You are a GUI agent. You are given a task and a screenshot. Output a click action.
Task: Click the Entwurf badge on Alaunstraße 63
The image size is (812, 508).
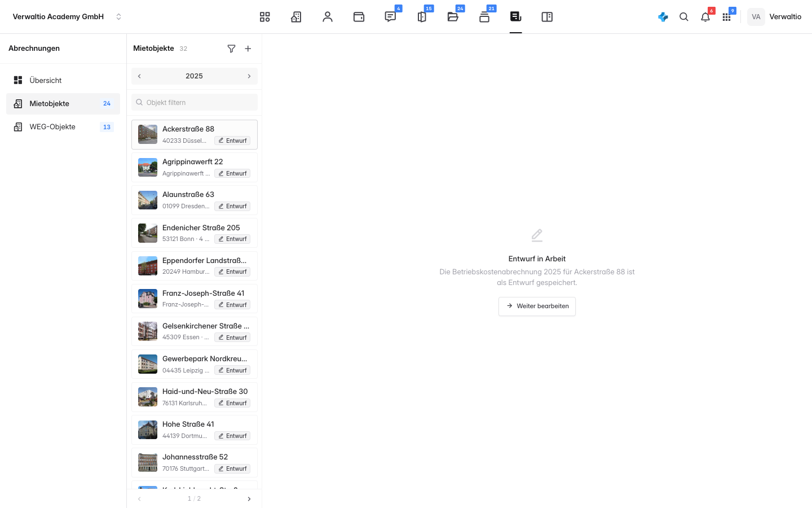coord(232,207)
